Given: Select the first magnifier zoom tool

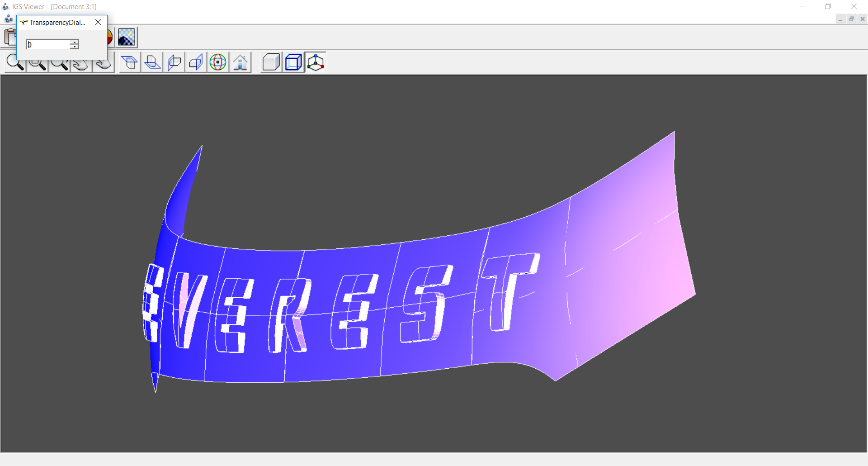Looking at the screenshot, I should (x=15, y=62).
